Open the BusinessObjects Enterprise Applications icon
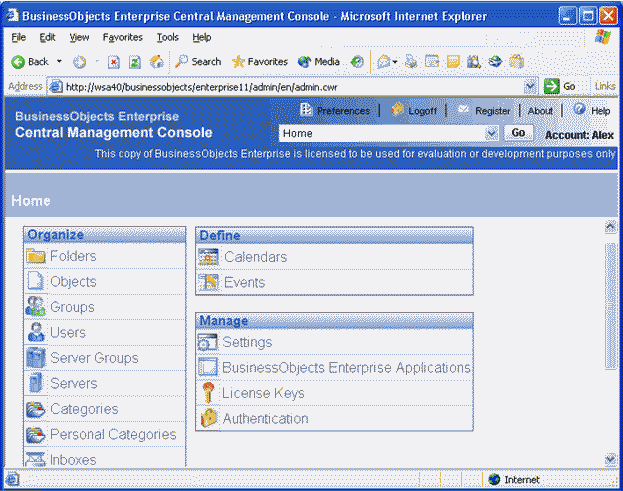The image size is (623, 491). [208, 367]
